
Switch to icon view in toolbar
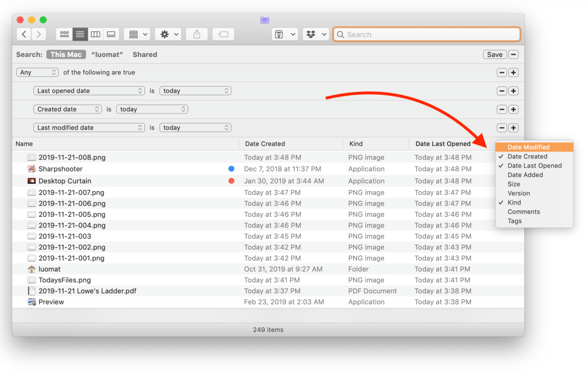(64, 34)
